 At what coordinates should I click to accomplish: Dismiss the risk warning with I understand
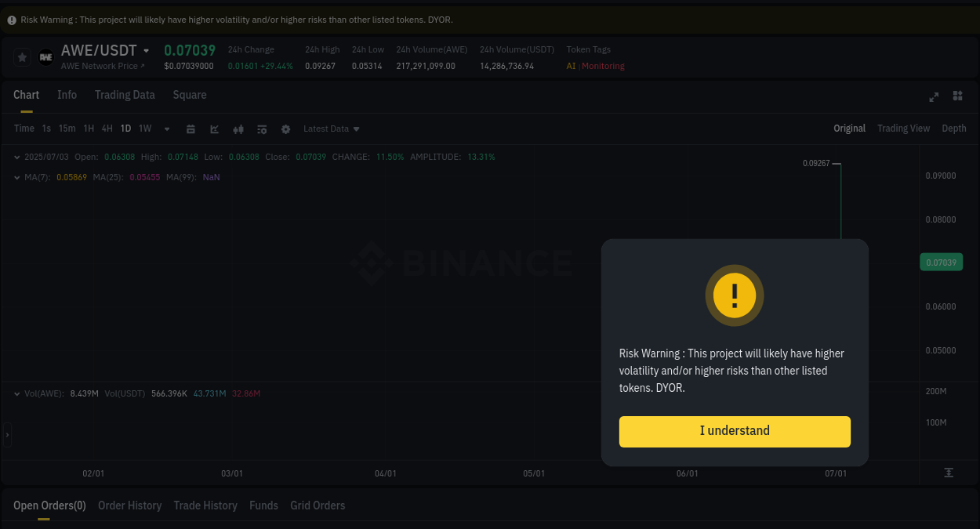click(734, 431)
